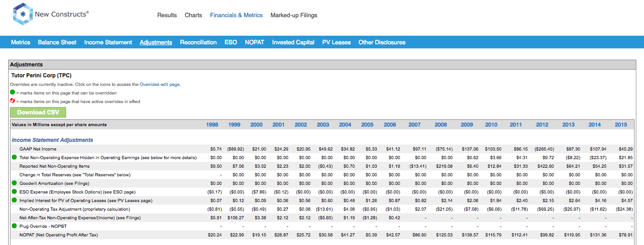Click the Tutor Perini Corp (TPC) heading
The width and height of the screenshot is (644, 245).
point(41,75)
